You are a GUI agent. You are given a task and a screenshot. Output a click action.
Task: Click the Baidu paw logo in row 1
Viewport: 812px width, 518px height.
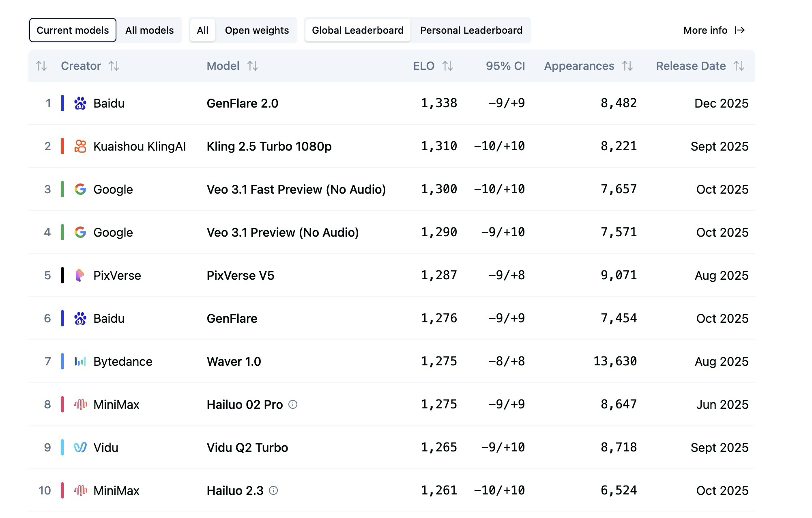(x=80, y=103)
